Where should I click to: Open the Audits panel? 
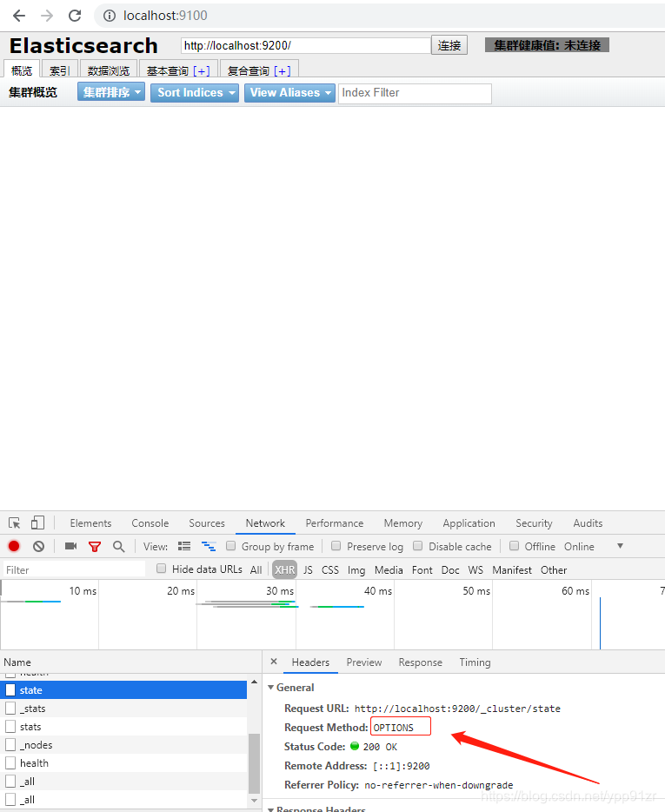pos(588,523)
